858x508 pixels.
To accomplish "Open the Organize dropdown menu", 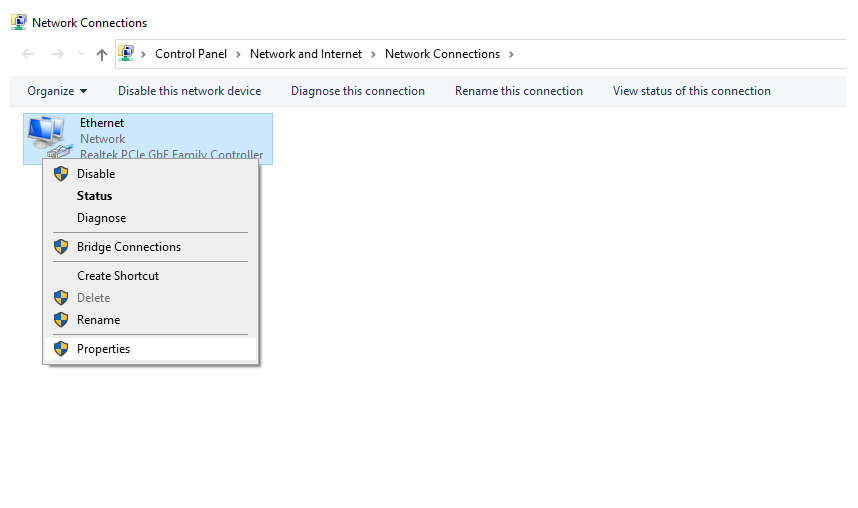I will click(57, 91).
